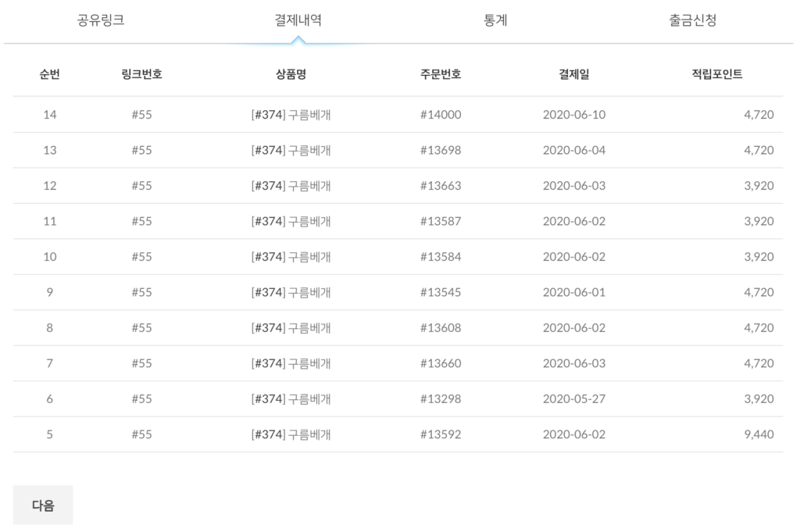This screenshot has height=532, width=800.
Task: Click sequence number 6
Action: click(x=49, y=399)
